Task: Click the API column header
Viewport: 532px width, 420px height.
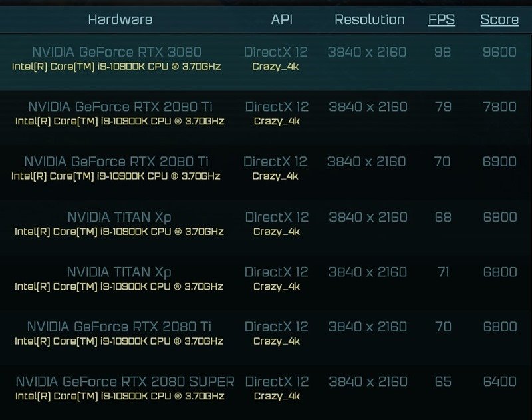Action: click(x=281, y=20)
